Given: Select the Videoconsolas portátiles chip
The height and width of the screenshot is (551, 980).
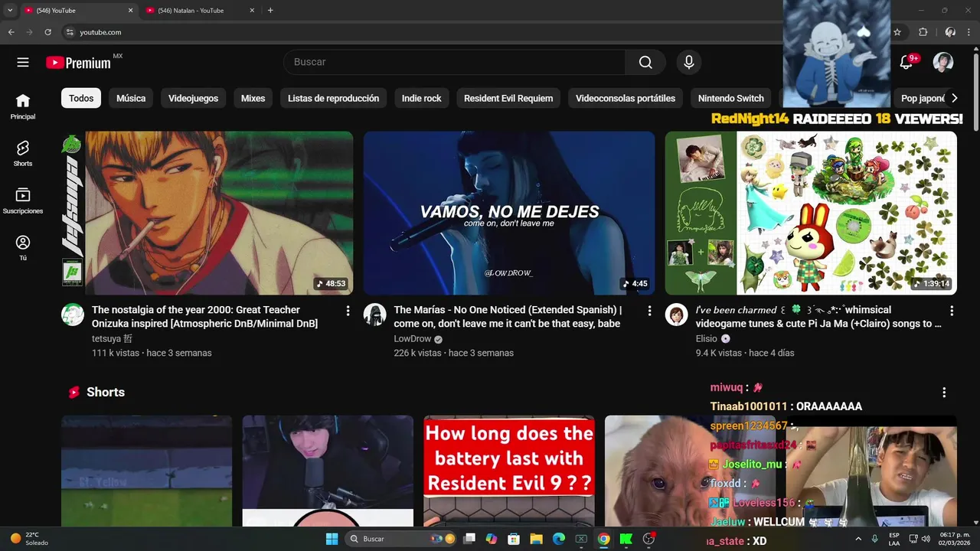Looking at the screenshot, I should pyautogui.click(x=626, y=98).
